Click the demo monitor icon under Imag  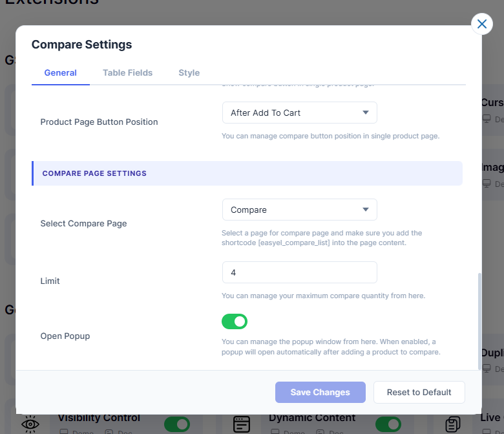point(487,184)
